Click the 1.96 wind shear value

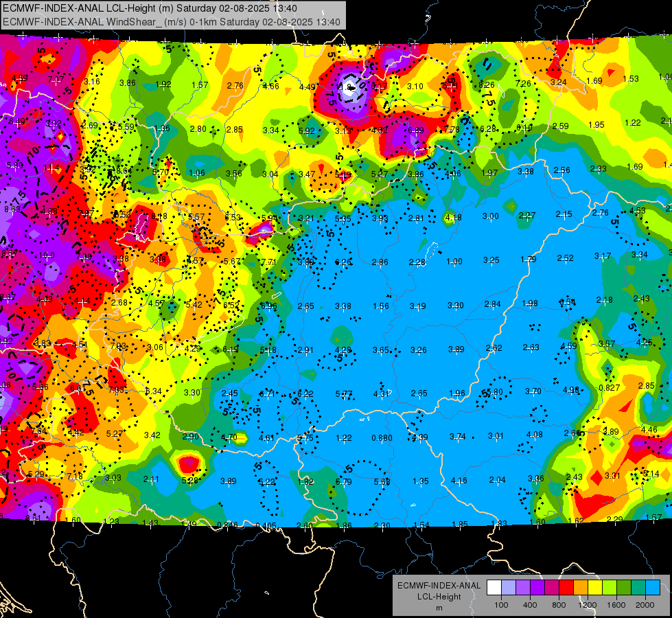(x=457, y=393)
